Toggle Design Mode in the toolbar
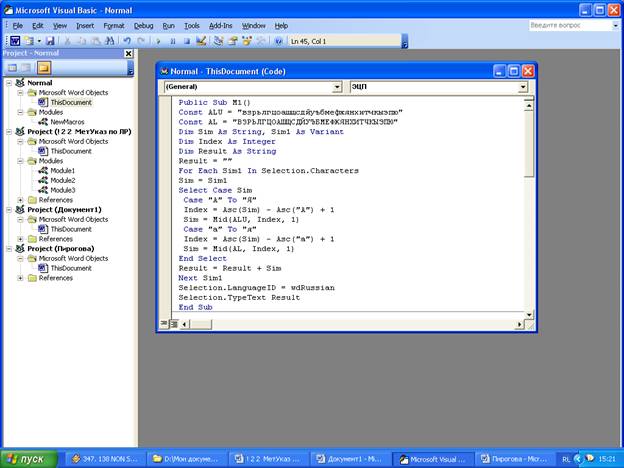The image size is (624, 468). (x=201, y=40)
